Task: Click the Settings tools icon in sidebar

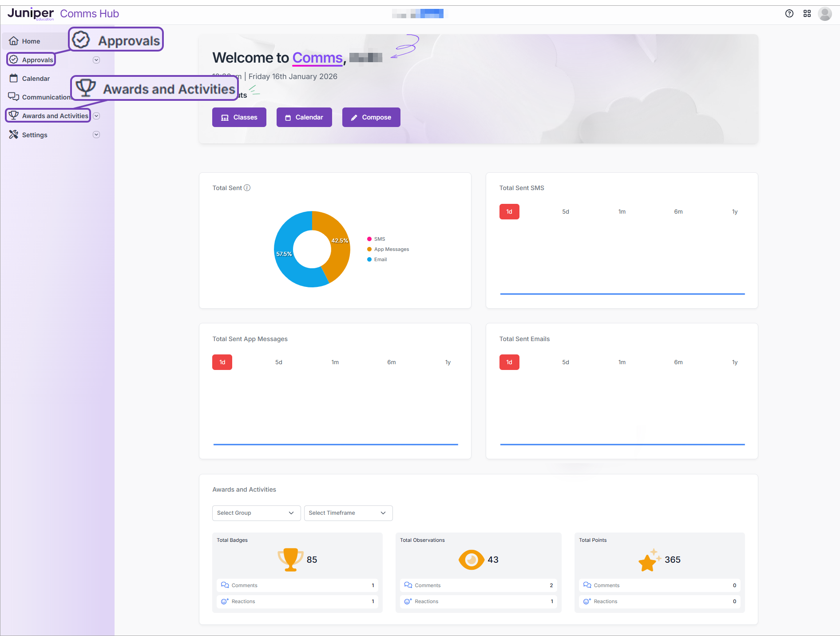Action: point(14,135)
